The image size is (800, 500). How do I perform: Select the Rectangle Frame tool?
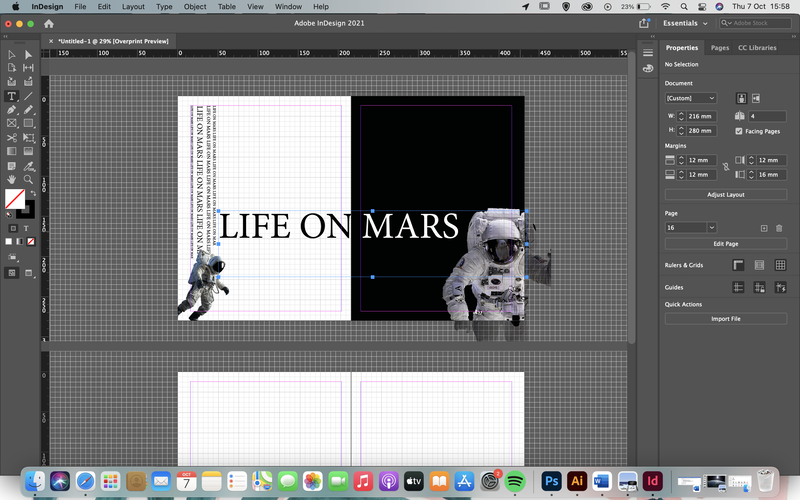point(11,123)
